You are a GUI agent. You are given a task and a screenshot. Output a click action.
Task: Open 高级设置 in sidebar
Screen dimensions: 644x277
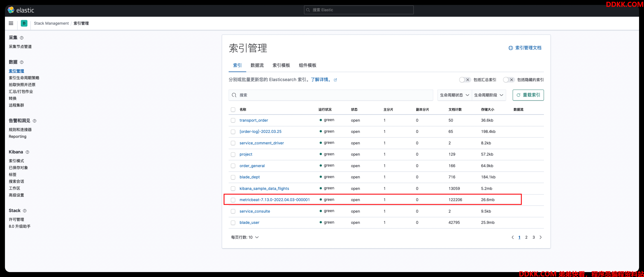tap(16, 195)
